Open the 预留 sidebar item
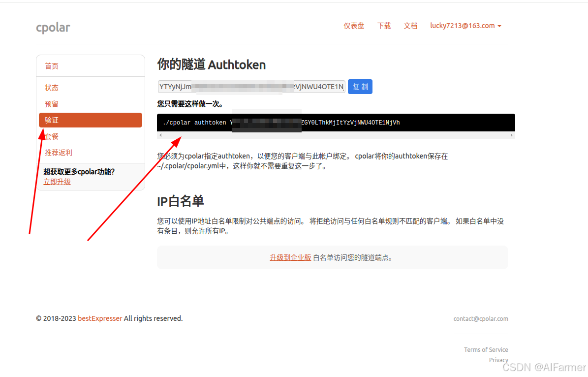The width and height of the screenshot is (588, 377). tap(52, 104)
